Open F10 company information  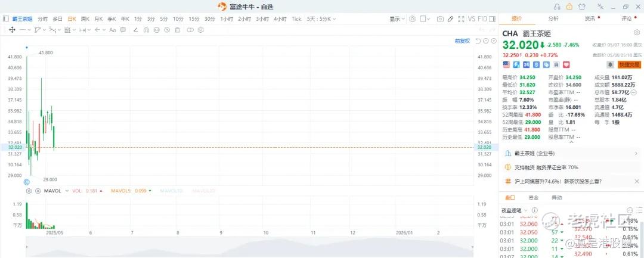(482, 19)
